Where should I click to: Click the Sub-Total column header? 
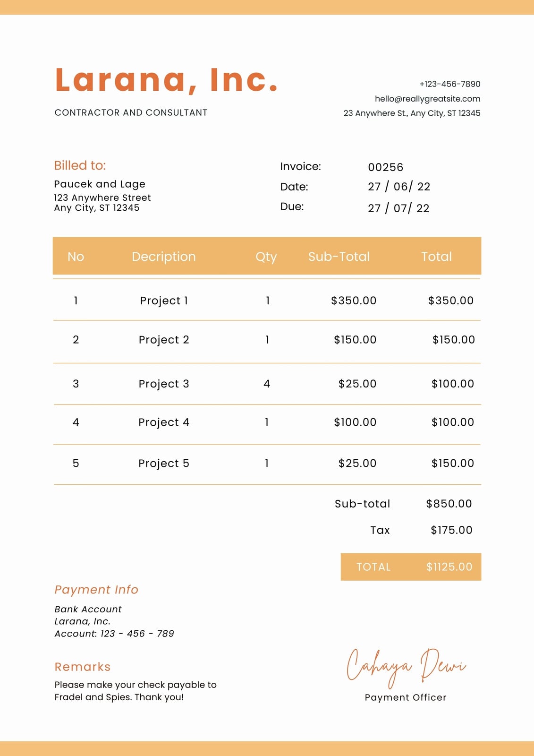339,257
